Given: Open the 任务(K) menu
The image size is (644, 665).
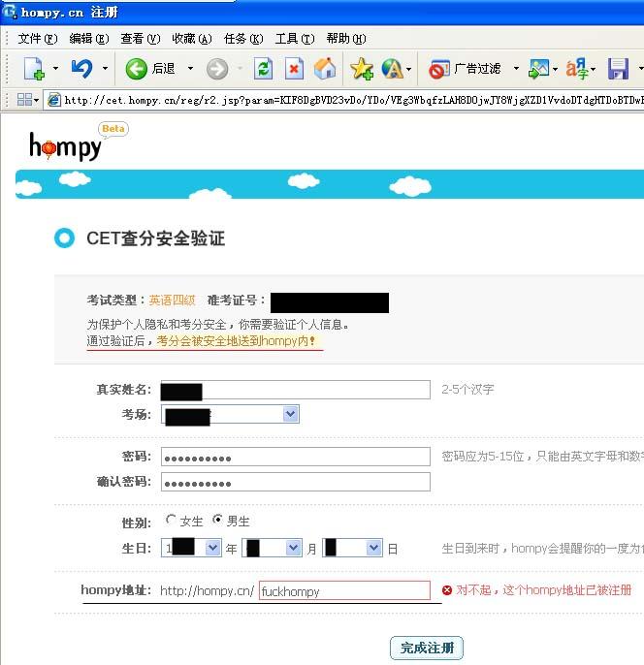Looking at the screenshot, I should point(243,39).
